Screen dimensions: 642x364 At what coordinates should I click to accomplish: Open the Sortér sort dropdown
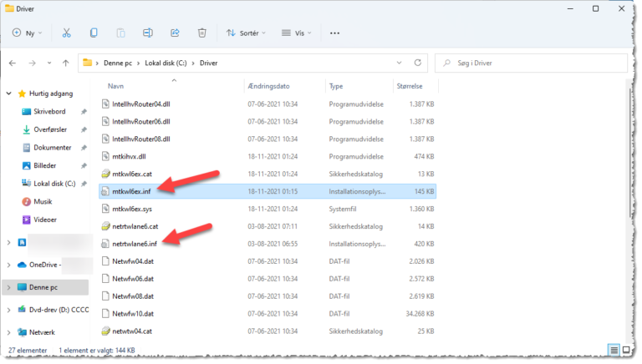(246, 33)
